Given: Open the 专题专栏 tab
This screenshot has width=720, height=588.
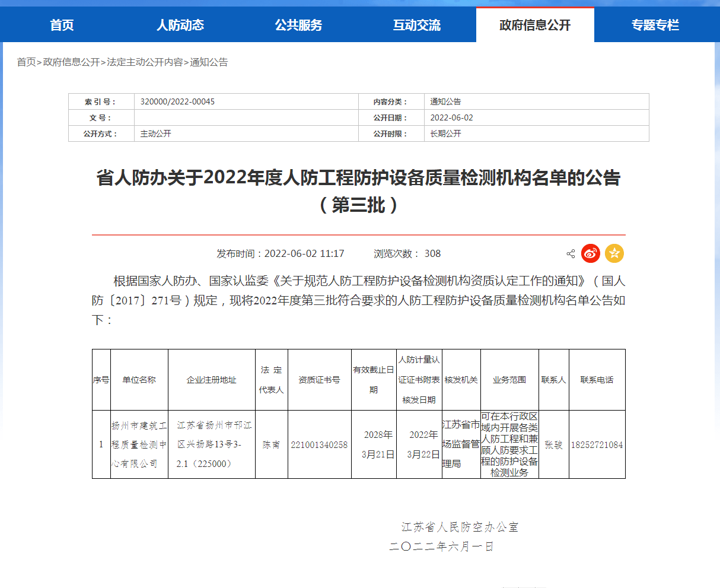Looking at the screenshot, I should (x=655, y=25).
